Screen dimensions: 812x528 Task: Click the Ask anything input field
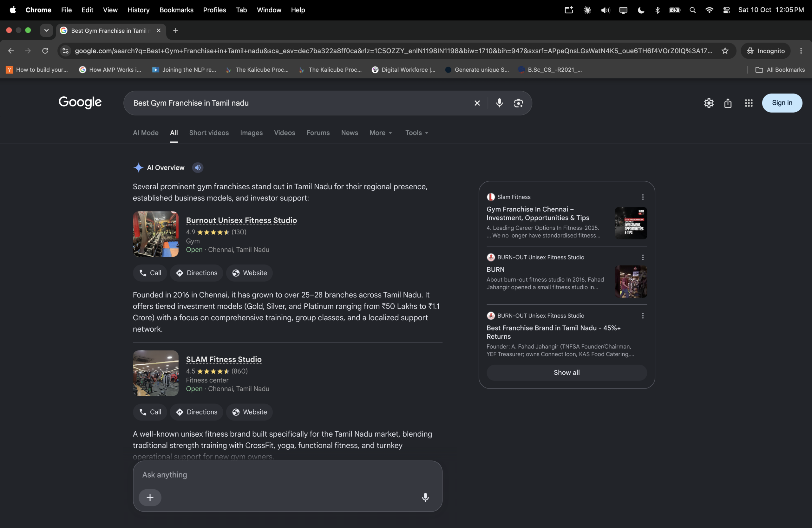tap(287, 474)
